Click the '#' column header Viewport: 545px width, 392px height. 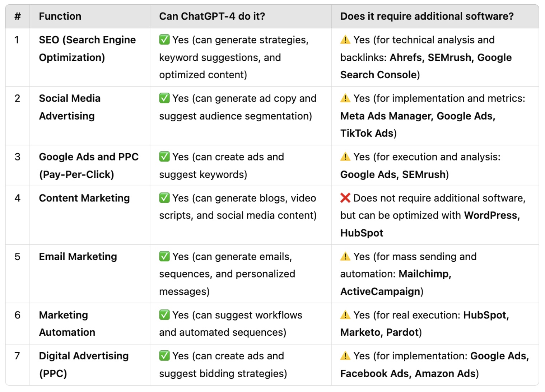pos(18,16)
